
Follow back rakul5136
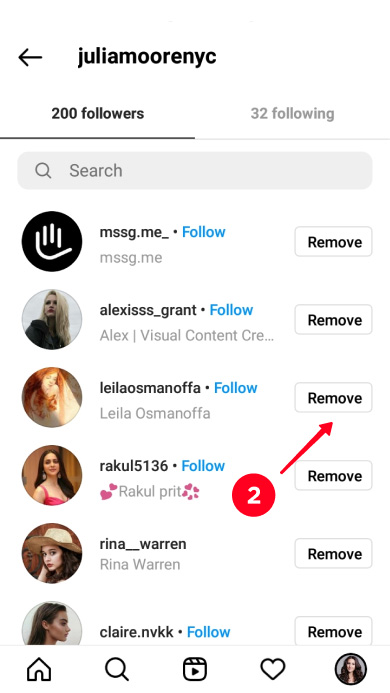point(203,466)
